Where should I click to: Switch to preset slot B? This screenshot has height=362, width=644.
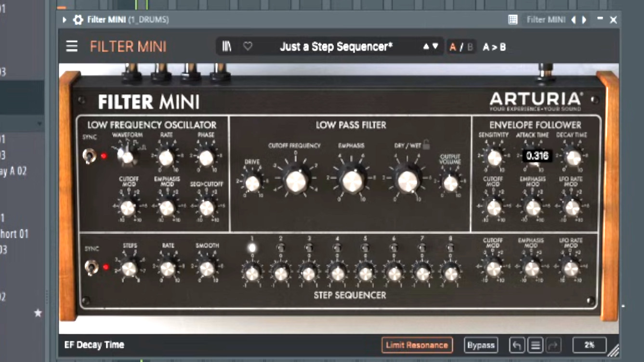pos(470,47)
